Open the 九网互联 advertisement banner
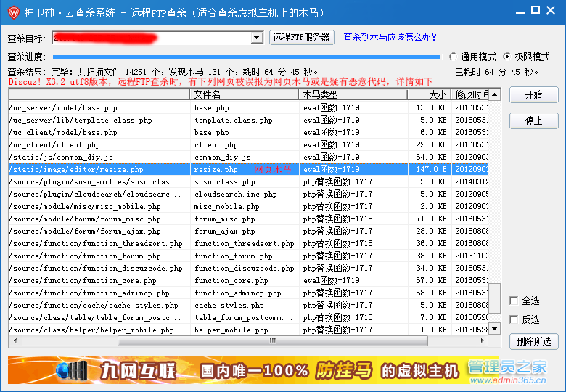 (254, 370)
